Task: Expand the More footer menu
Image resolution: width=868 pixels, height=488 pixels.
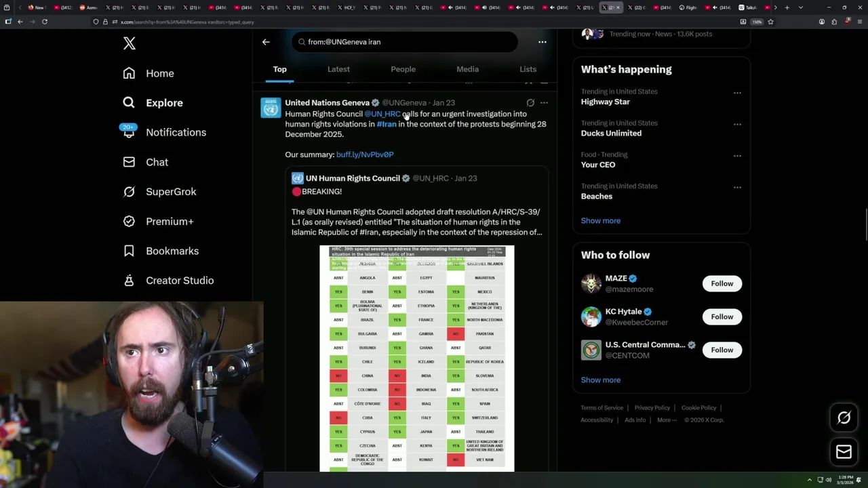Action: [667, 420]
